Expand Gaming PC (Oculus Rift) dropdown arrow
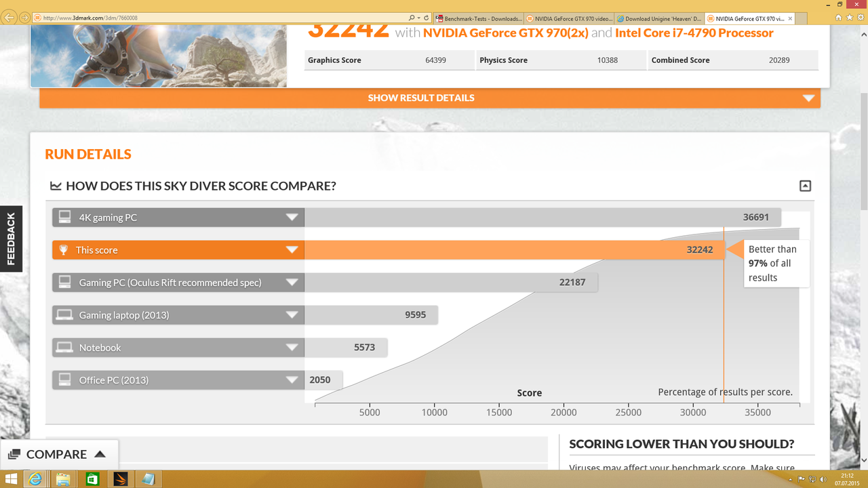Screen dimensions: 868x488 click(292, 283)
